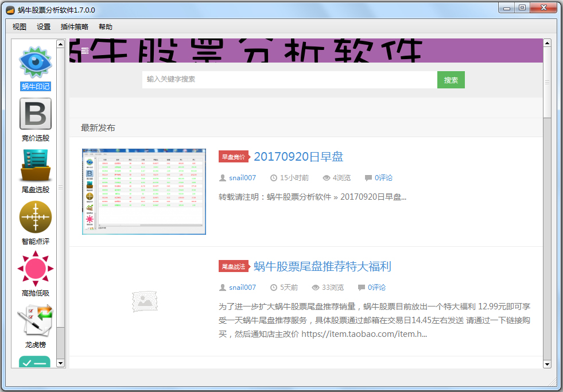Click the sidebar scroll down arrow
Screen dimensions: 563x392
tap(61, 363)
